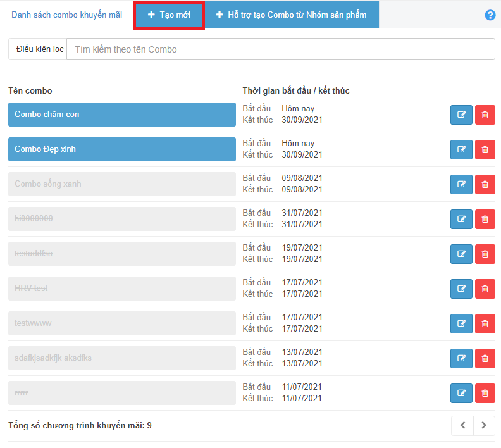Edit the HRV test combo
Image resolution: width=501 pixels, height=448 pixels.
click(x=461, y=289)
